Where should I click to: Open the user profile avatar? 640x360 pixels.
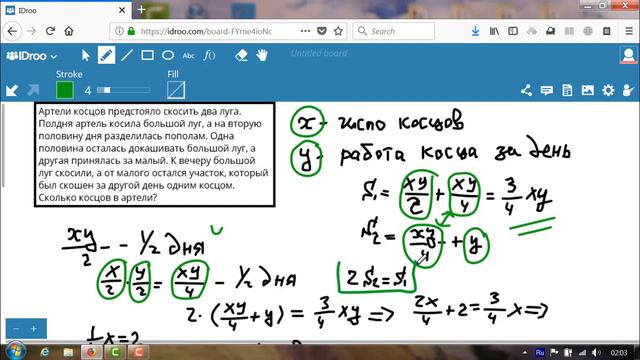coord(629,56)
